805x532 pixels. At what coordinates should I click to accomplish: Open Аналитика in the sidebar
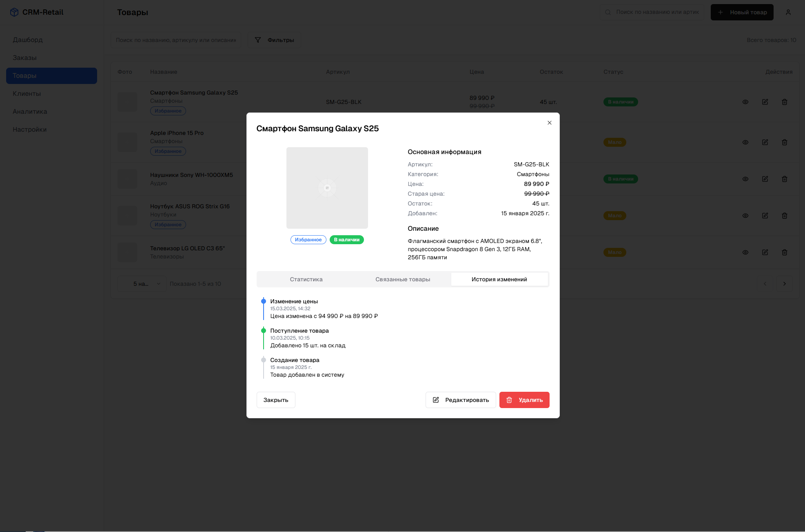51,112
